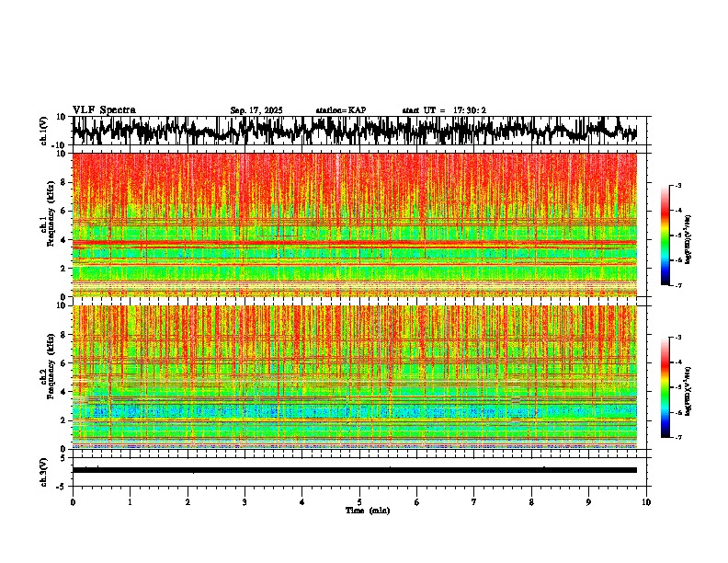The image size is (728, 563).
Task: Click time axis tick label '10'
Action: (x=646, y=502)
